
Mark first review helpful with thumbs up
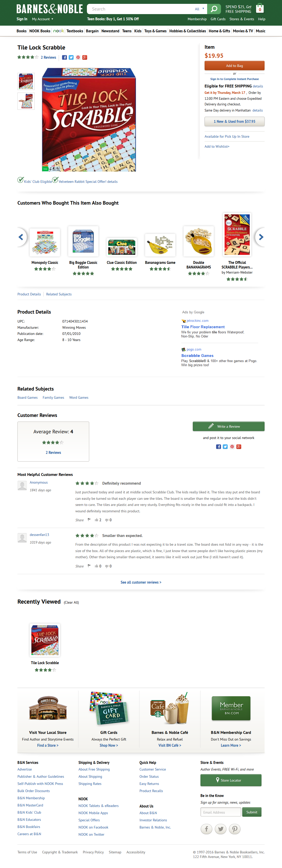(x=96, y=520)
